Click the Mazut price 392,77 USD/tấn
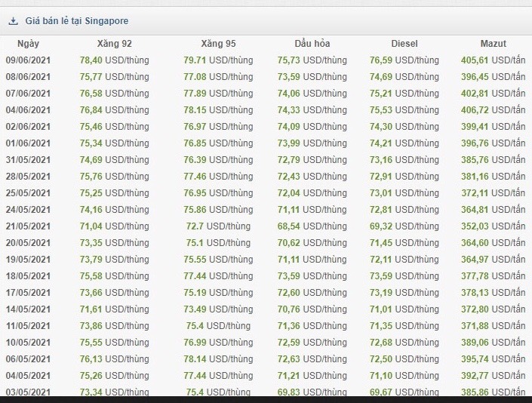The height and width of the screenshot is (403, 532). [494, 376]
